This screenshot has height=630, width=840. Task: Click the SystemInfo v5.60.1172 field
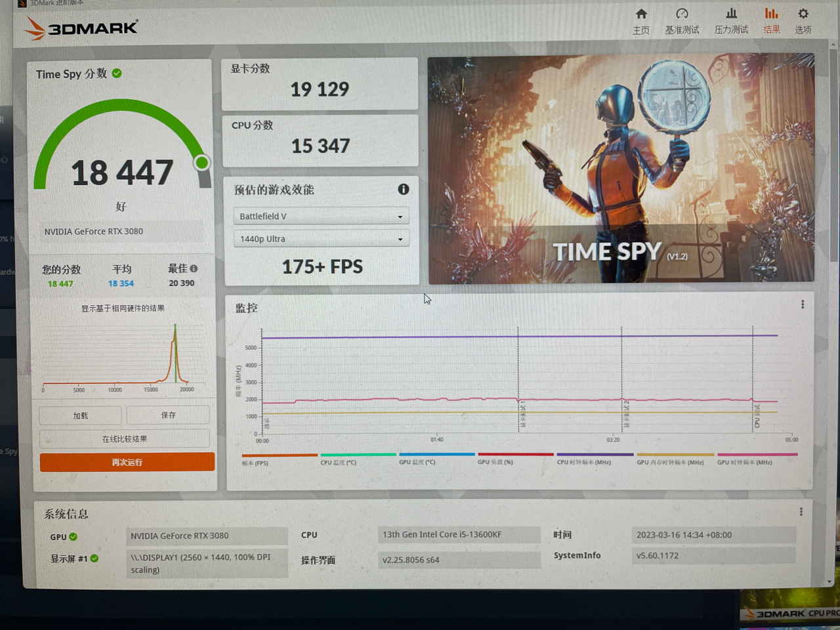(714, 555)
